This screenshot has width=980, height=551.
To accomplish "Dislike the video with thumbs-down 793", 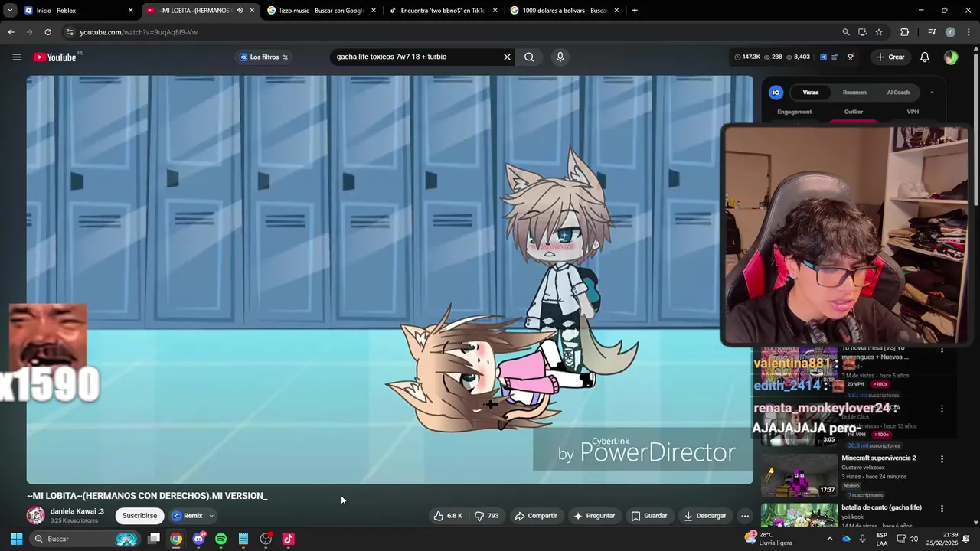I will [x=487, y=516].
